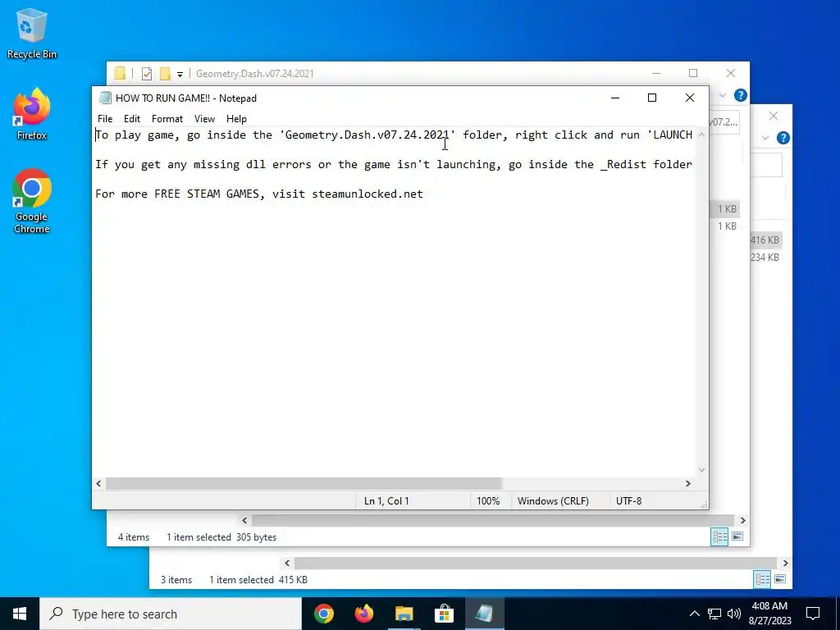Click Geometry.Dash Explorer horizontal scrollbar left arrow
Screen dimensions: 840x630
pyautogui.click(x=244, y=520)
